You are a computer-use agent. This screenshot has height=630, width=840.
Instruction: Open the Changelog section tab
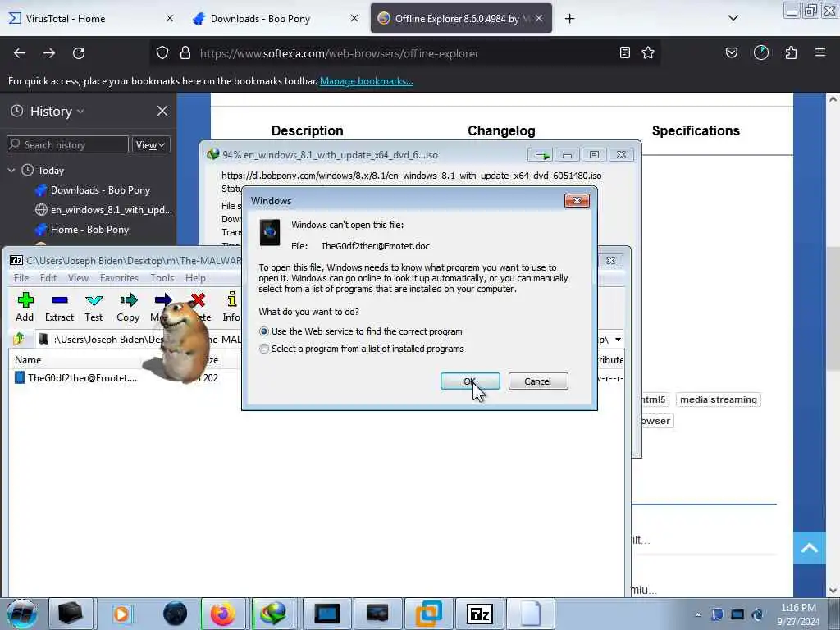tap(501, 130)
